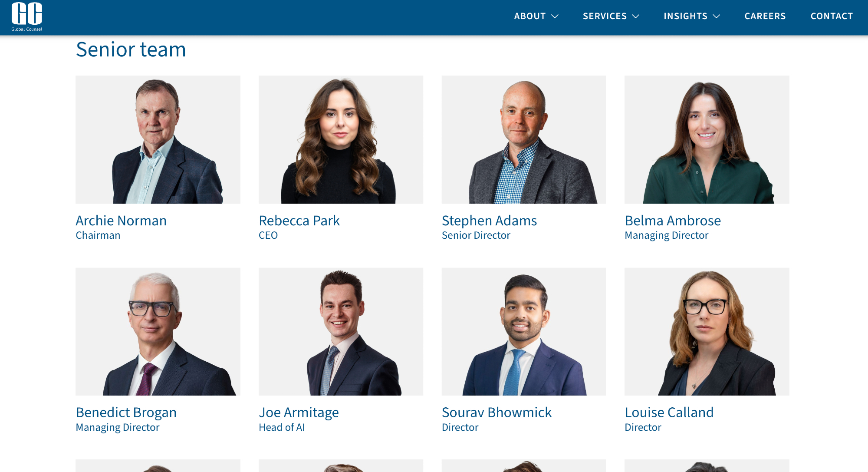Expand the Services menu chevron
868x472 pixels.
tap(635, 17)
